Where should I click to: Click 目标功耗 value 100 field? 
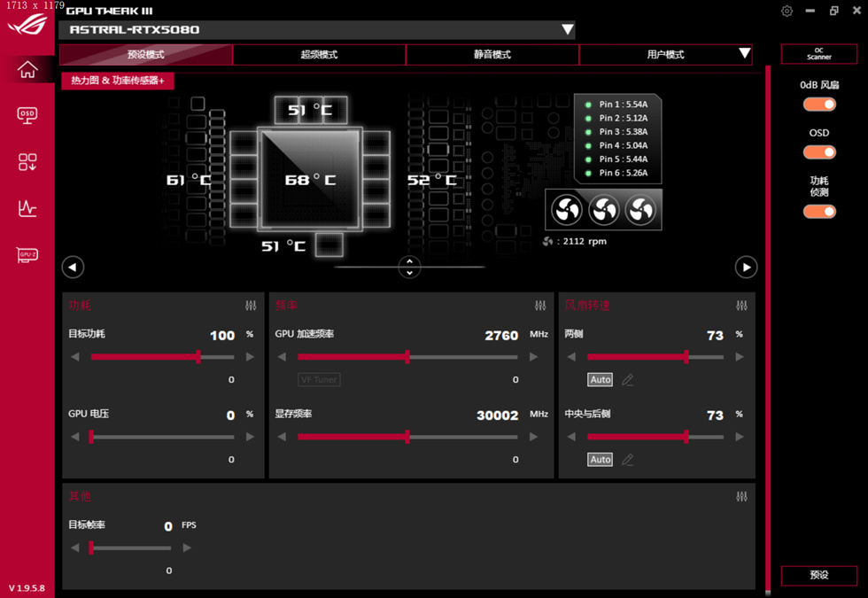[x=222, y=336]
